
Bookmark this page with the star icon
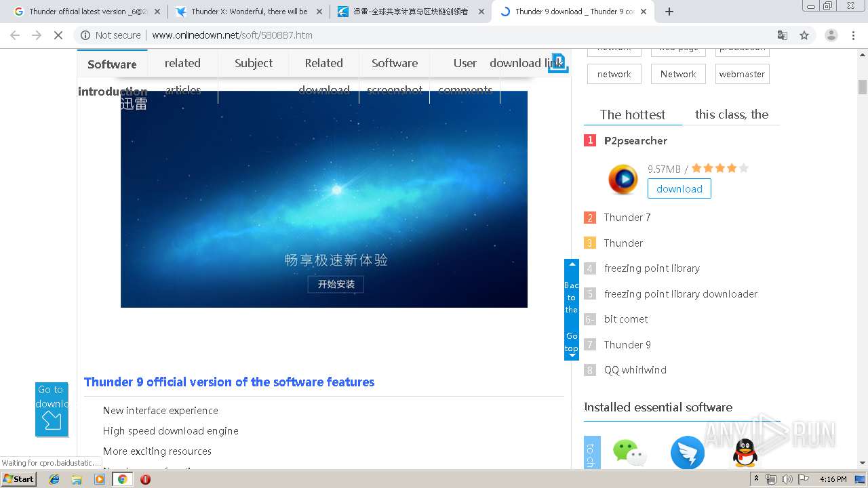(x=804, y=35)
